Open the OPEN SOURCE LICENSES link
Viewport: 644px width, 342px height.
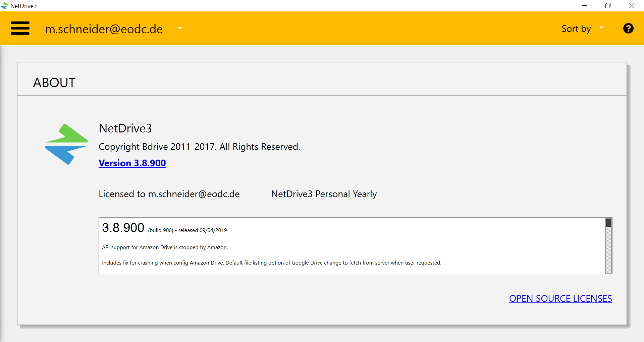coord(560,298)
